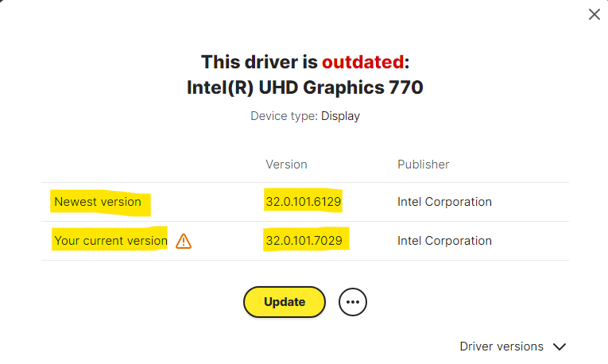Click the red word outdated
This screenshot has width=608, height=364.
362,62
